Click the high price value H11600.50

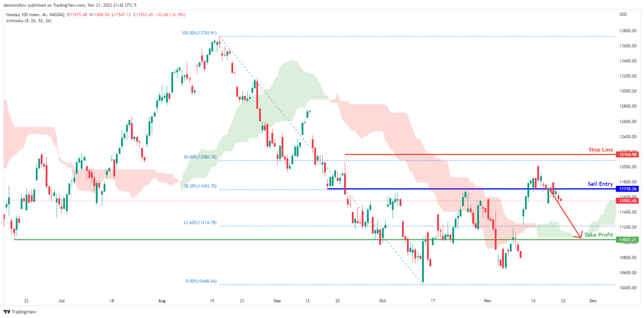tap(99, 15)
